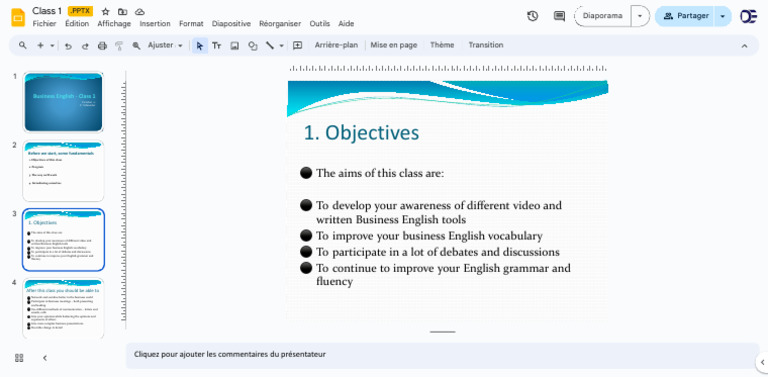
Task: Open the side panel arrow
Action: click(762, 362)
